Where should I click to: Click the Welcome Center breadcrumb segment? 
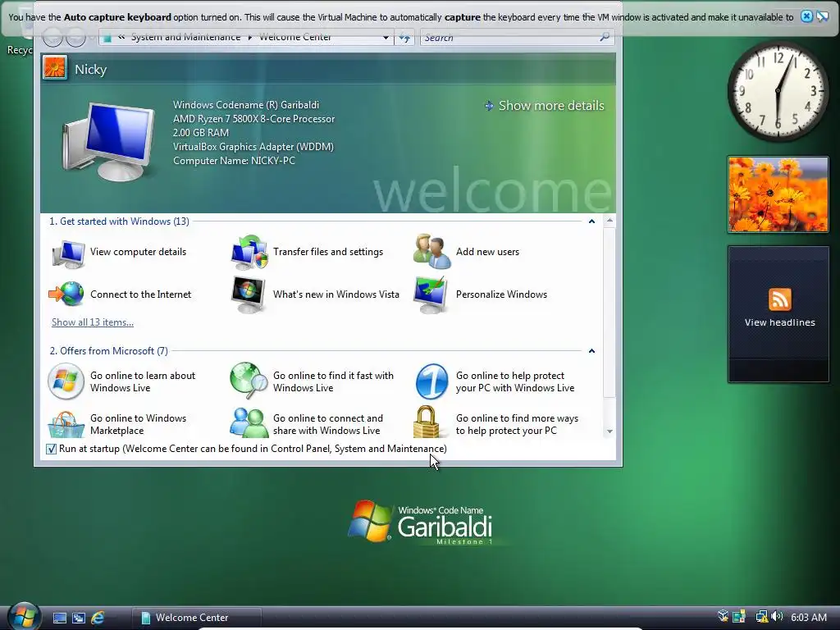pos(295,37)
